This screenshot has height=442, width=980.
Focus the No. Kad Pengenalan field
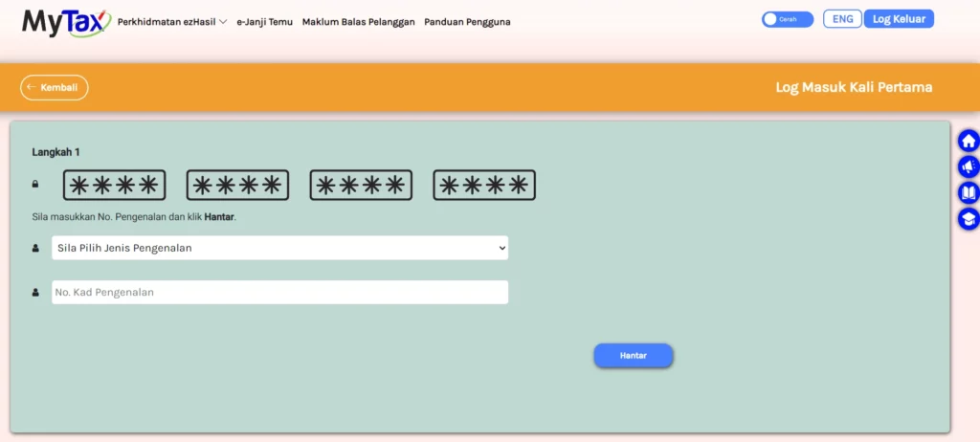(x=279, y=293)
